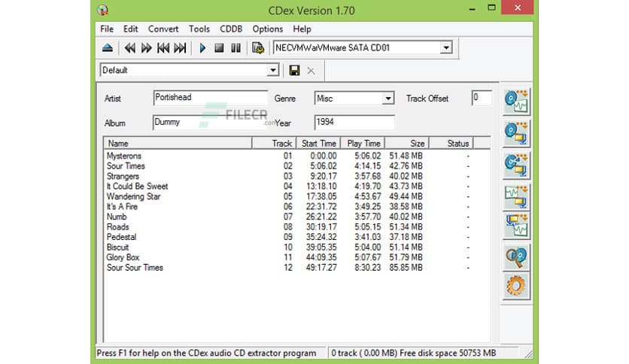Jump to previous track button
629x364 pixels.
tap(163, 48)
